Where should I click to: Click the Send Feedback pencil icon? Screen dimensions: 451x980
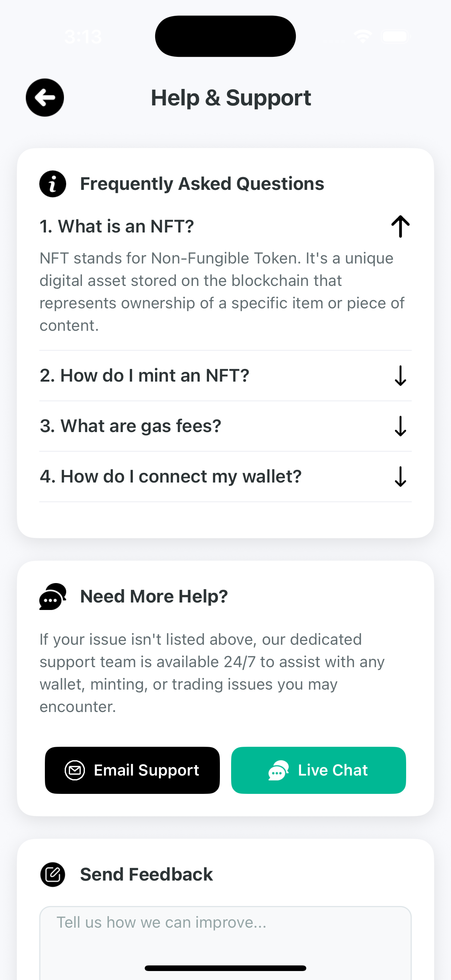tap(52, 874)
